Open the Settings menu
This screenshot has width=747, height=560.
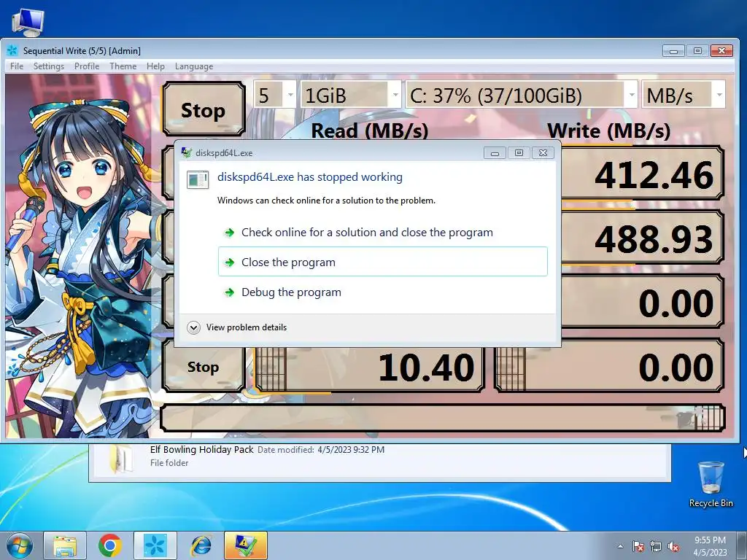point(49,66)
